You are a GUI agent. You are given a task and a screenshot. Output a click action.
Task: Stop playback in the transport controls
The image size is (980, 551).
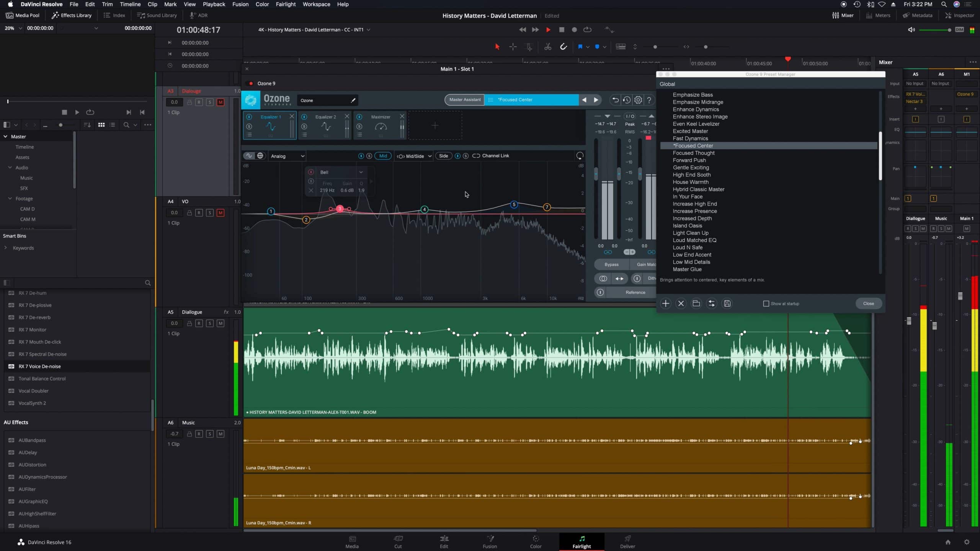[x=562, y=30]
